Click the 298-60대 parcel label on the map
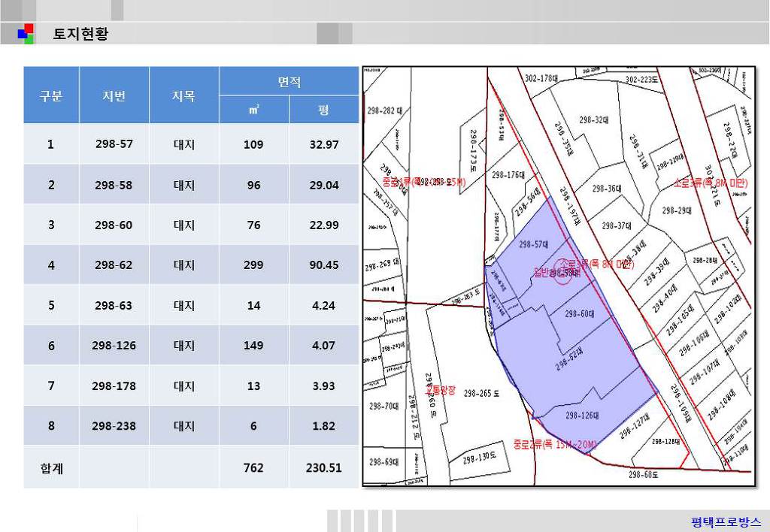This screenshot has width=770, height=532. pyautogui.click(x=580, y=313)
